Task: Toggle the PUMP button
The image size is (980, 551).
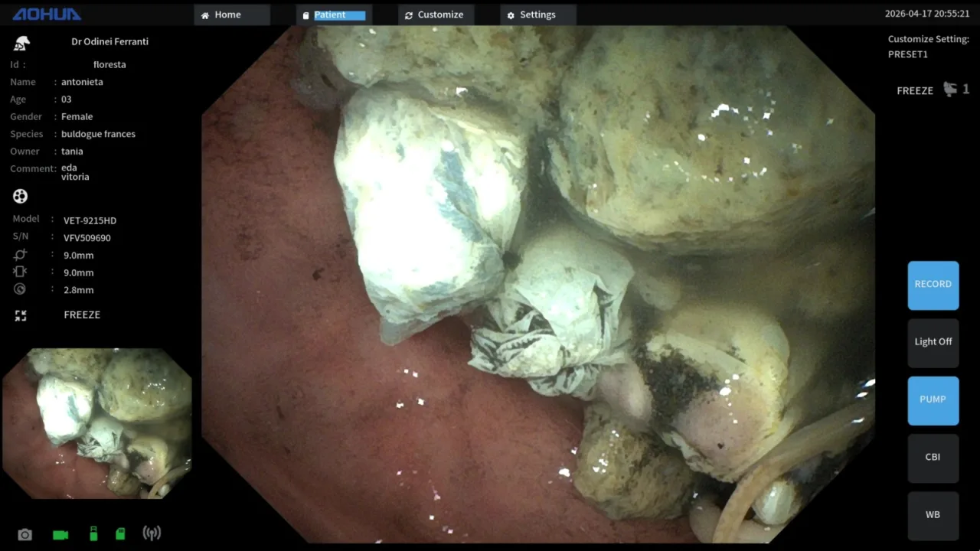Action: click(x=933, y=399)
